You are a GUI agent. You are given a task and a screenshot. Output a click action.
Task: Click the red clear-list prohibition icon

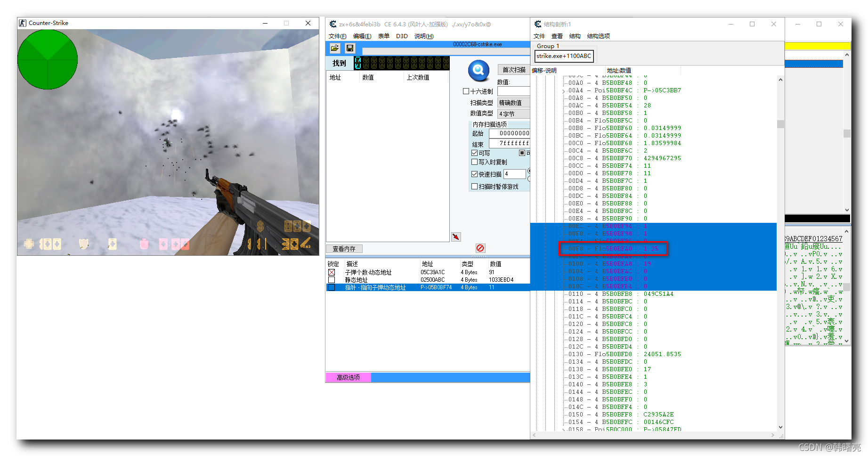480,248
